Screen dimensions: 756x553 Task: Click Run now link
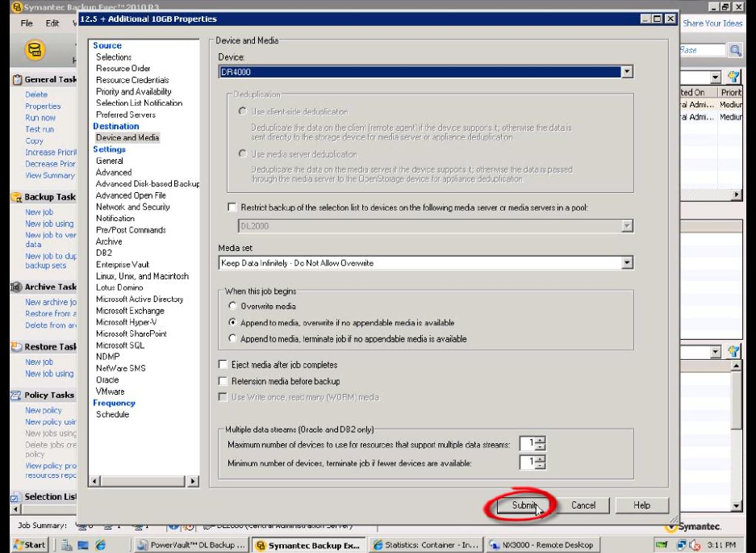[40, 118]
